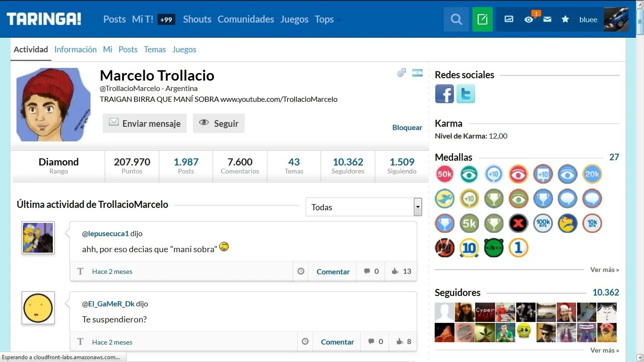
Task: Click the number 1 medal
Action: (x=519, y=248)
